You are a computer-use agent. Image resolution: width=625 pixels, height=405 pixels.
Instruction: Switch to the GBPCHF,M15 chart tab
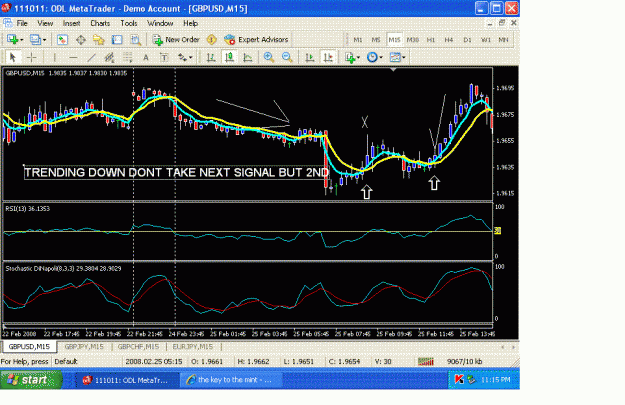138,347
